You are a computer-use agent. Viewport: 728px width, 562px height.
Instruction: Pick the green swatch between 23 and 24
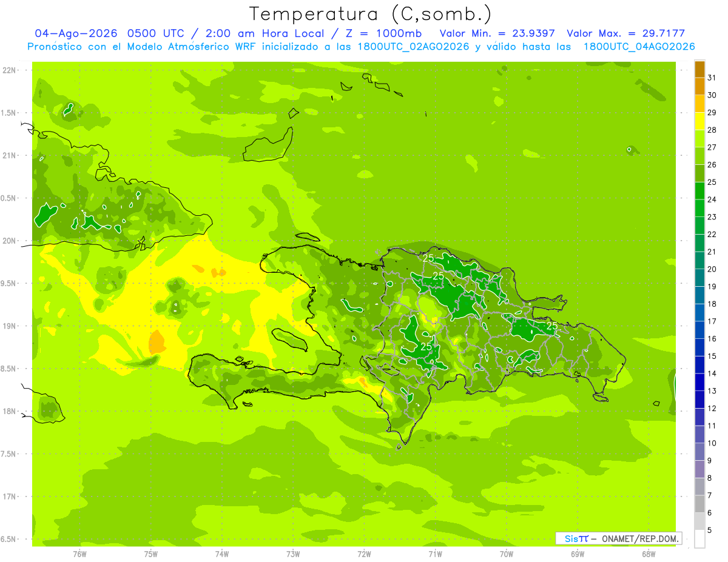(699, 208)
